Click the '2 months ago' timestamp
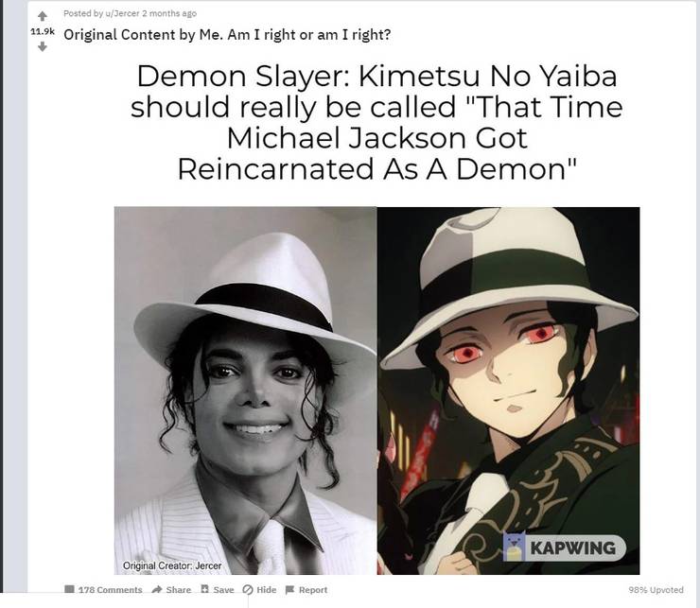The width and height of the screenshot is (700, 608). pyautogui.click(x=169, y=13)
